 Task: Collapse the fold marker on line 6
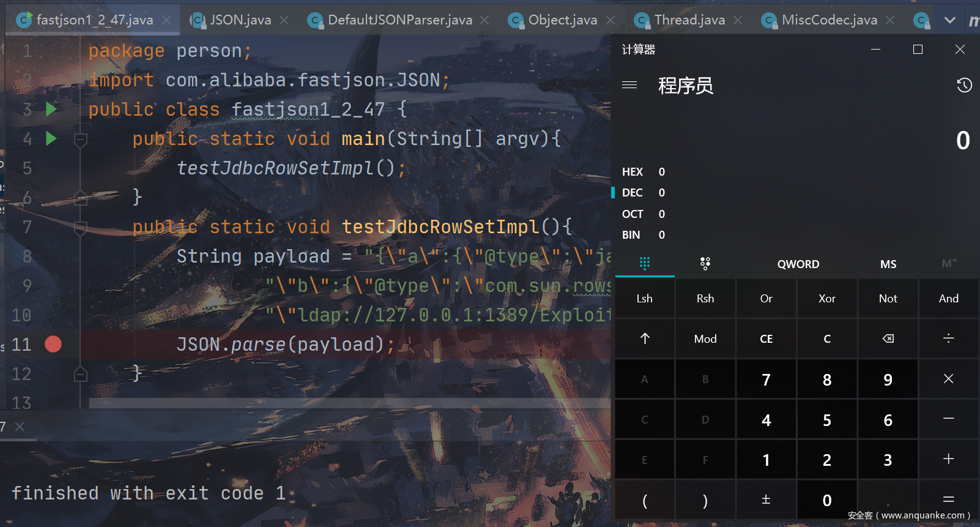click(x=81, y=197)
